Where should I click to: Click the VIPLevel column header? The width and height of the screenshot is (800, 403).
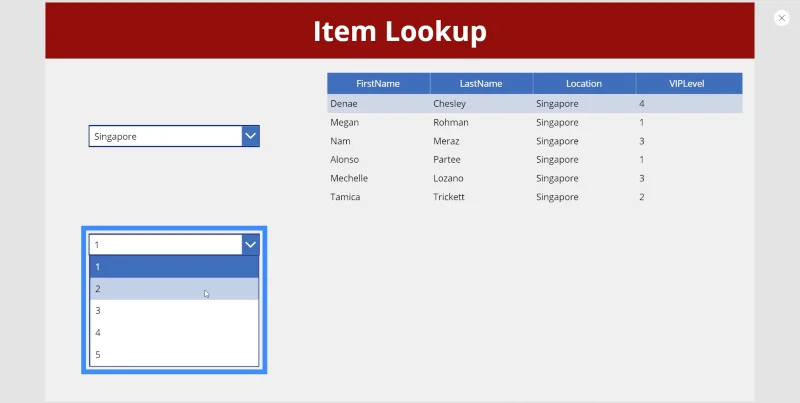687,84
